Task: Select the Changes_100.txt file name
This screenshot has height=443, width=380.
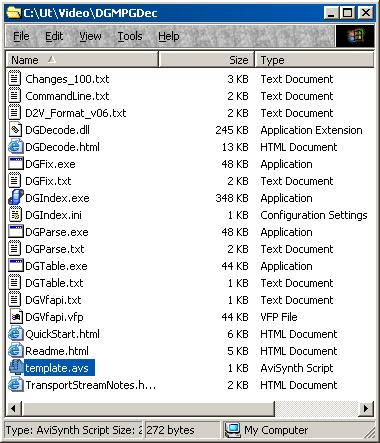Action: pos(67,79)
